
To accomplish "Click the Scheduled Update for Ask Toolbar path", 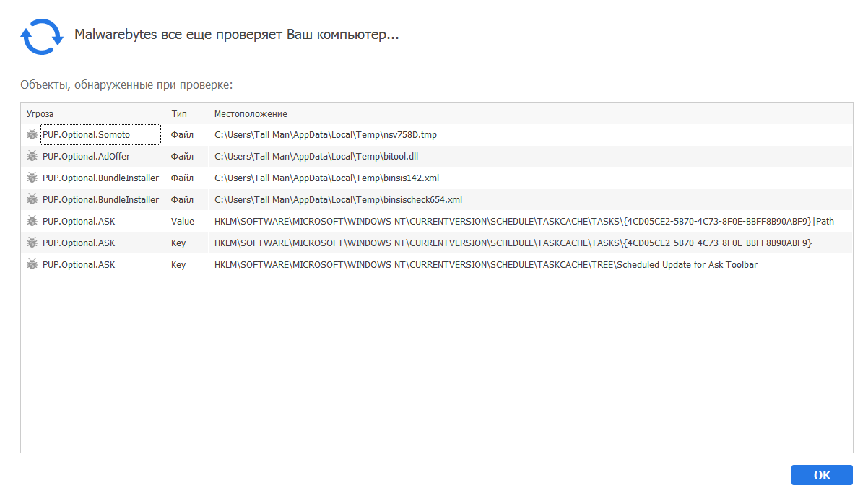I will click(485, 265).
